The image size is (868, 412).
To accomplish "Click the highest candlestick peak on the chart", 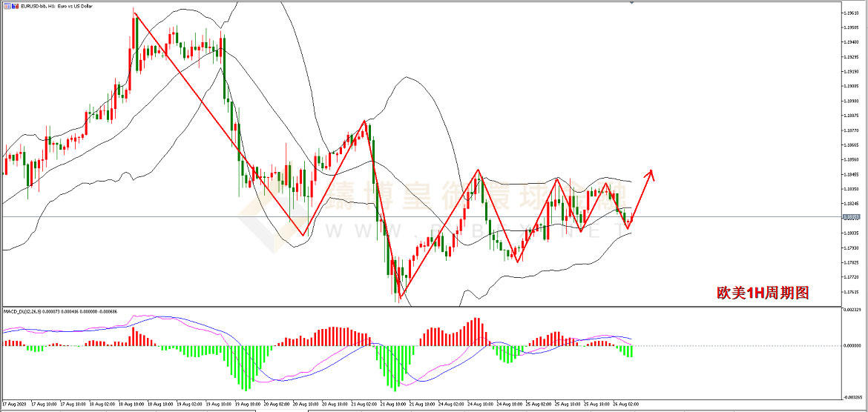I will (134, 11).
